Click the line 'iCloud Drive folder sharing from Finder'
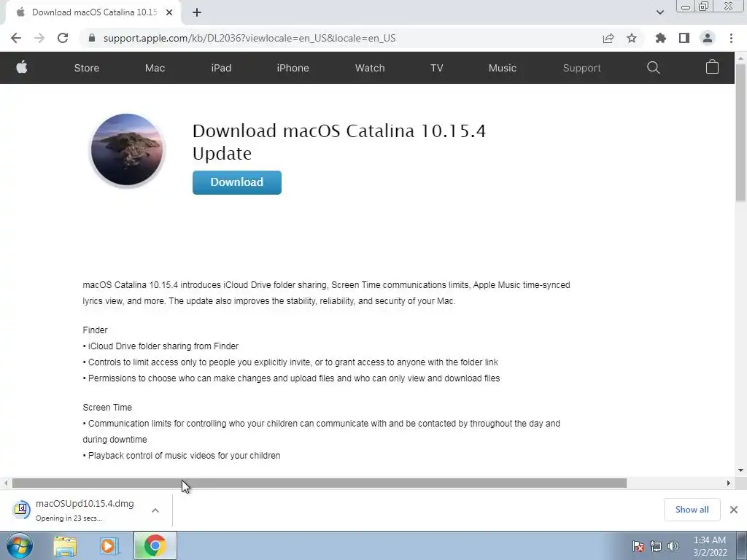The image size is (747, 560). point(161,346)
